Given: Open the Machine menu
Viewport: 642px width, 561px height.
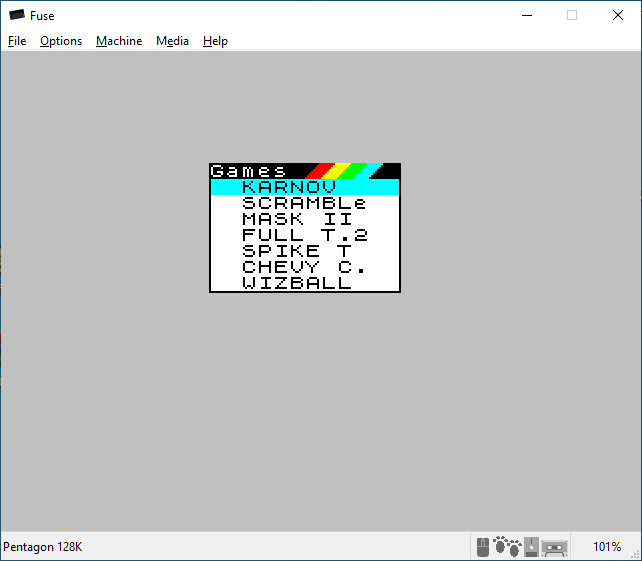Looking at the screenshot, I should 119,41.
